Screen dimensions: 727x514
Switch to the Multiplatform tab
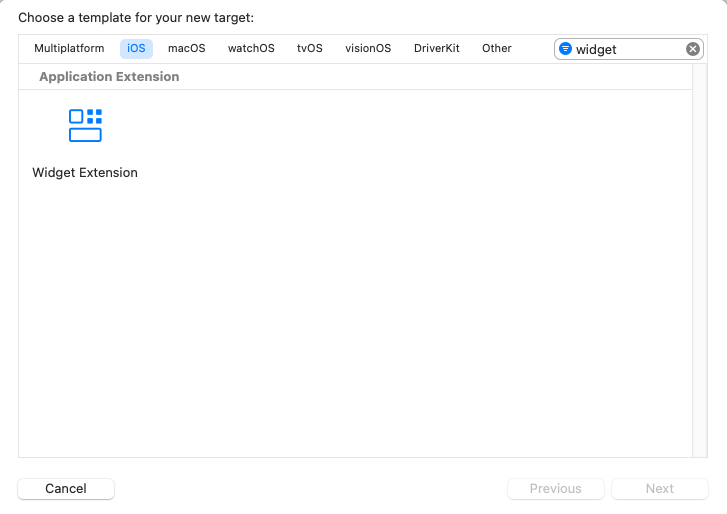[x=69, y=48]
